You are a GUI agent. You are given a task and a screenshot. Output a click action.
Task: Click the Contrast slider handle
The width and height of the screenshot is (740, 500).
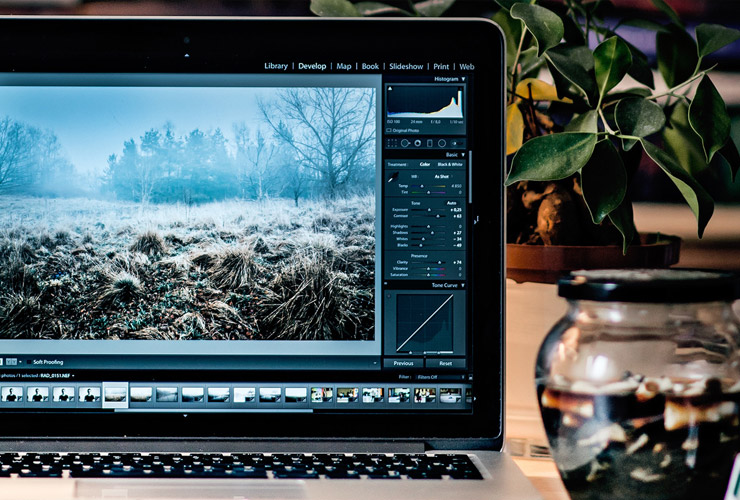click(438, 216)
